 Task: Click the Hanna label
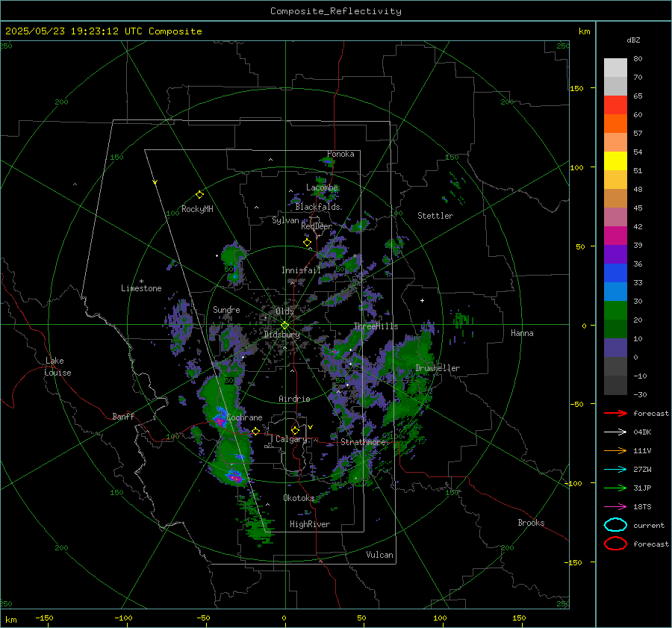point(522,333)
